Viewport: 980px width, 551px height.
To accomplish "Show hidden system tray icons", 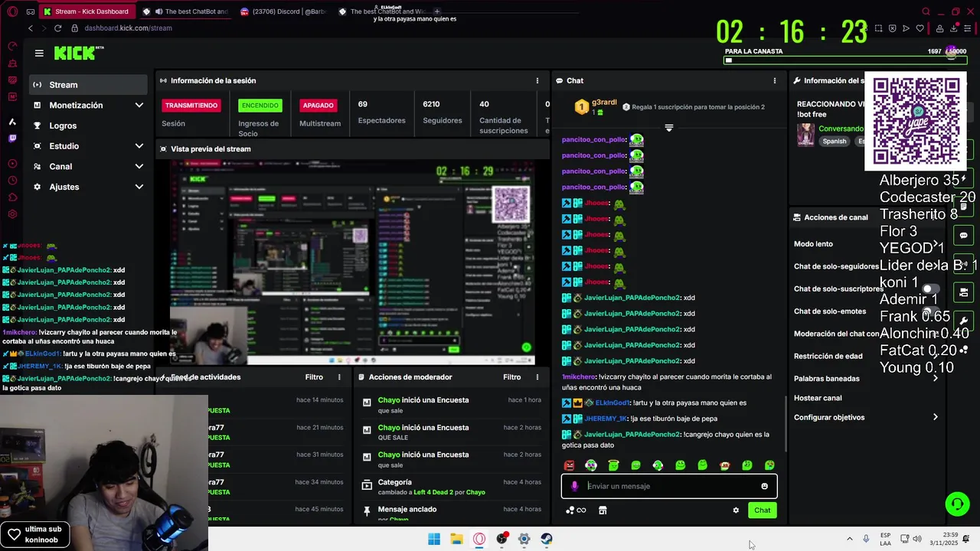I will 849,539.
